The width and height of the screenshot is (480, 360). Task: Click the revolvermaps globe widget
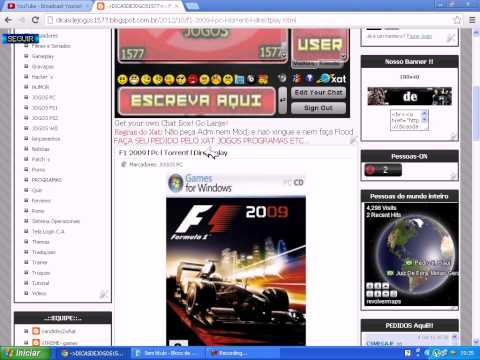tap(411, 254)
